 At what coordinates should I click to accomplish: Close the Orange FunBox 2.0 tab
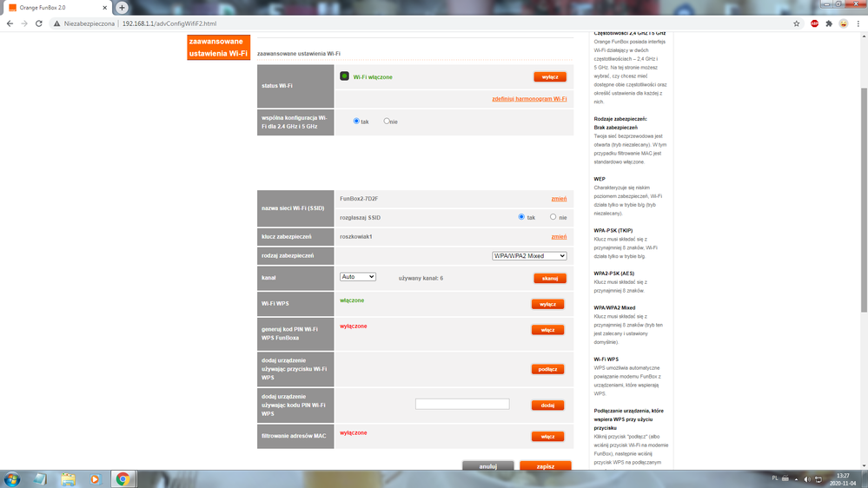point(104,8)
